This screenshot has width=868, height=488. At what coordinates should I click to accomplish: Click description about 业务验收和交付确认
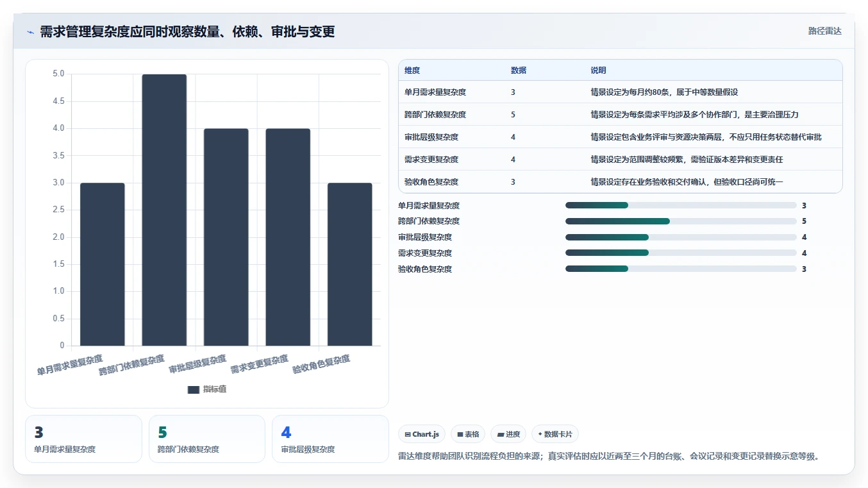(x=687, y=182)
